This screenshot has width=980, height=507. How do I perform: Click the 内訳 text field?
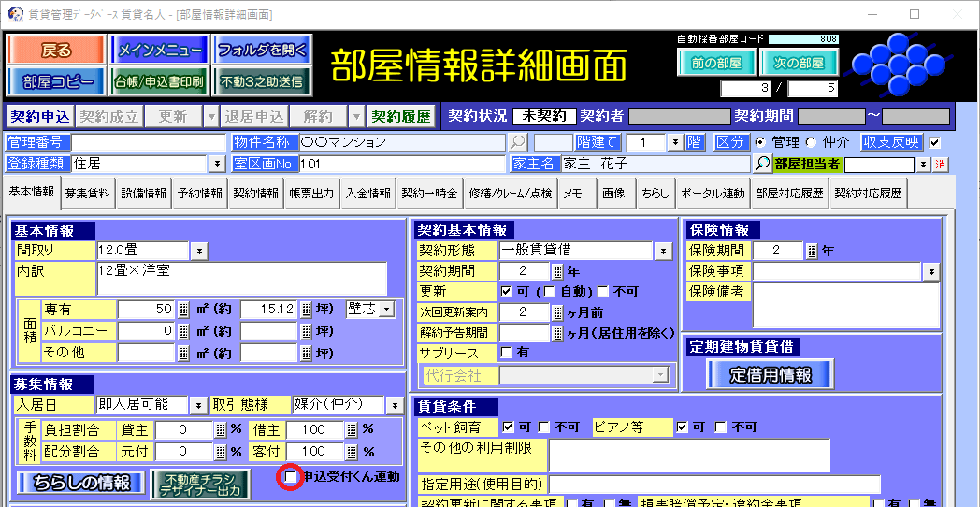pos(241,279)
